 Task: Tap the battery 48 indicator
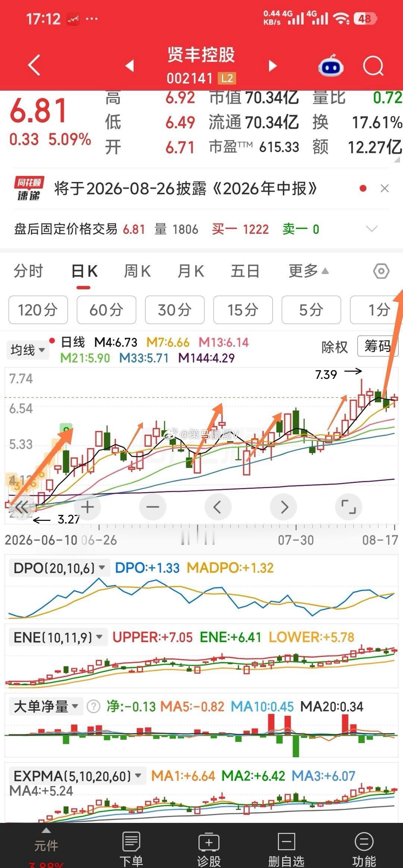point(365,19)
